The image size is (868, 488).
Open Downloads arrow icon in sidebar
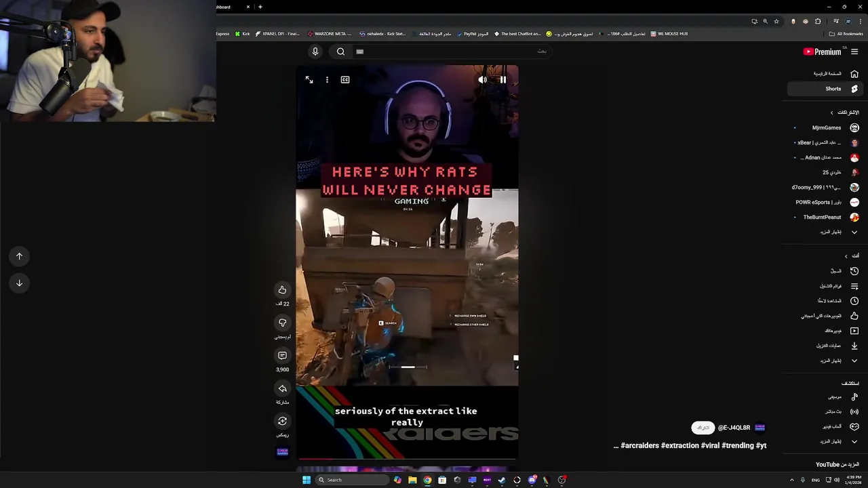pyautogui.click(x=854, y=346)
